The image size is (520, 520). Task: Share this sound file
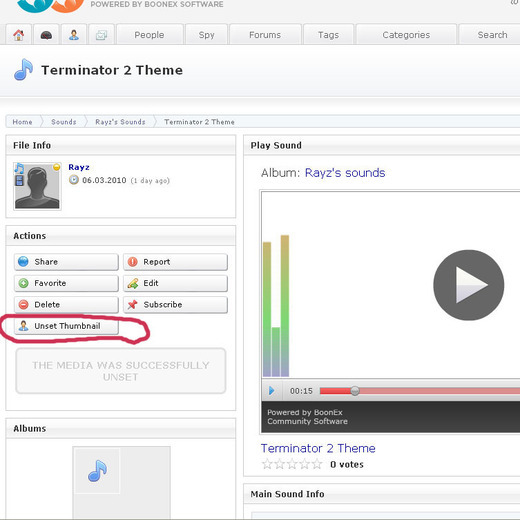coord(66,262)
